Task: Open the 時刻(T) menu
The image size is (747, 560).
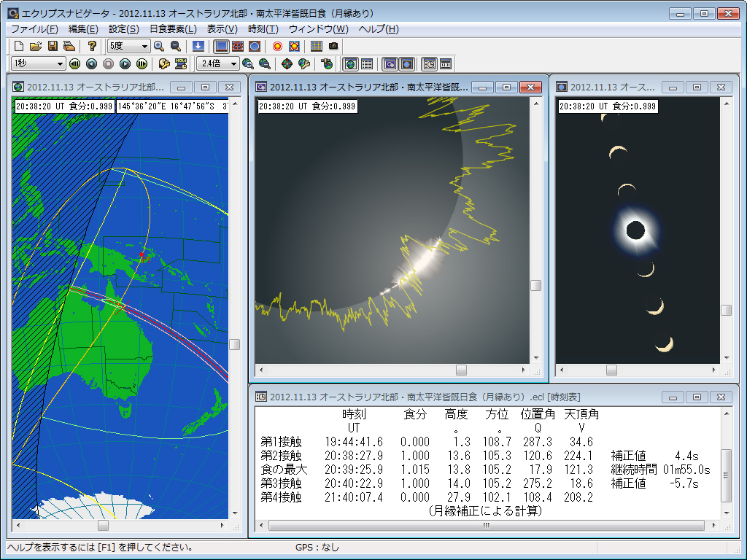Action: 263,29
